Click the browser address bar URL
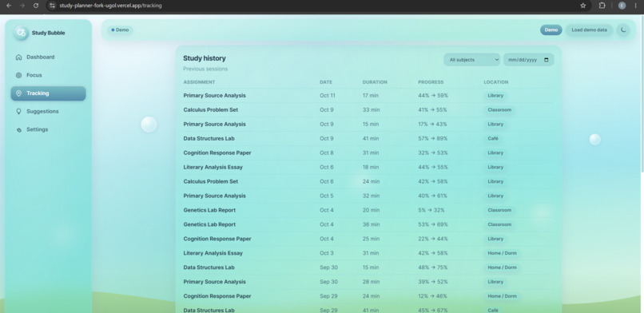Viewport: 644px width, 313px height. coord(110,6)
